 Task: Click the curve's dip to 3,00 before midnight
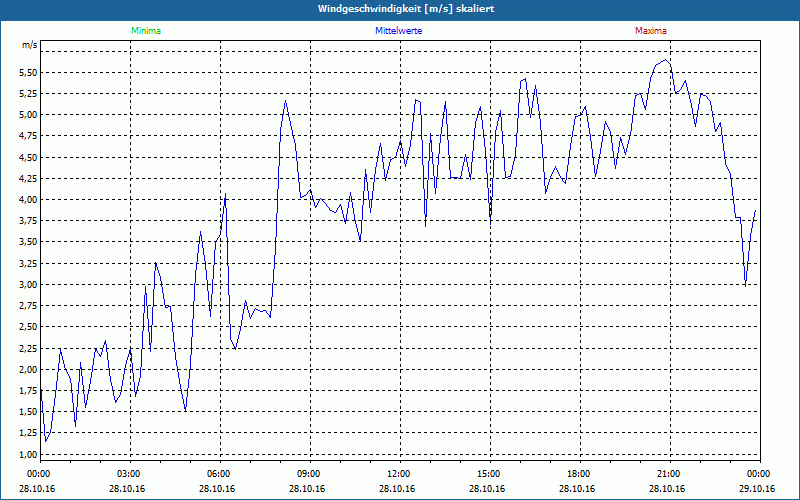click(x=745, y=286)
